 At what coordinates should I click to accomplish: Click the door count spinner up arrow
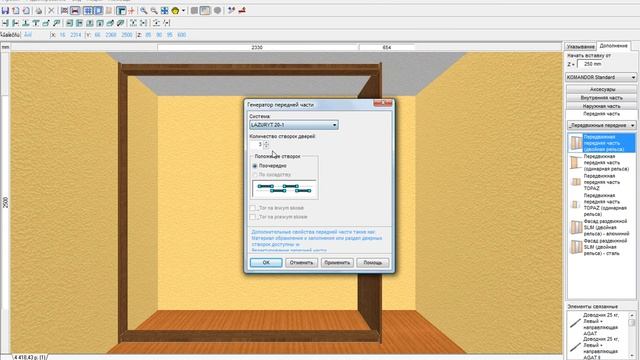click(266, 142)
